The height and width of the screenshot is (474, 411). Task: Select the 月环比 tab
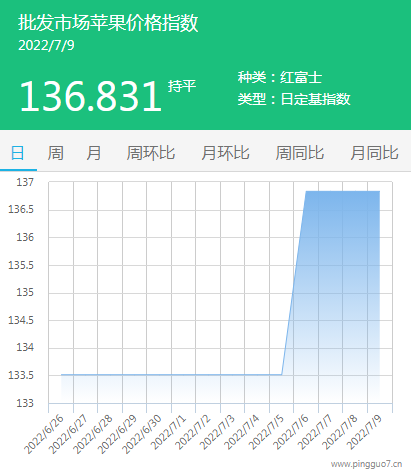225,153
